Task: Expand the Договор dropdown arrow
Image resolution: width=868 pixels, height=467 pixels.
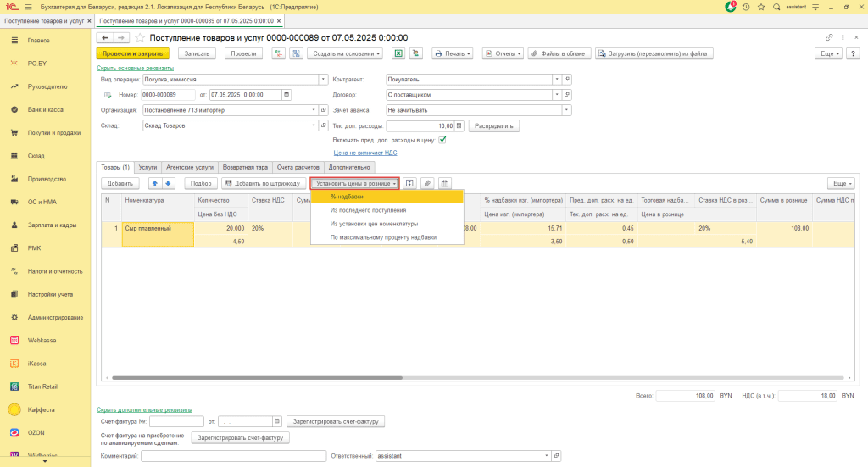Action: [557, 95]
